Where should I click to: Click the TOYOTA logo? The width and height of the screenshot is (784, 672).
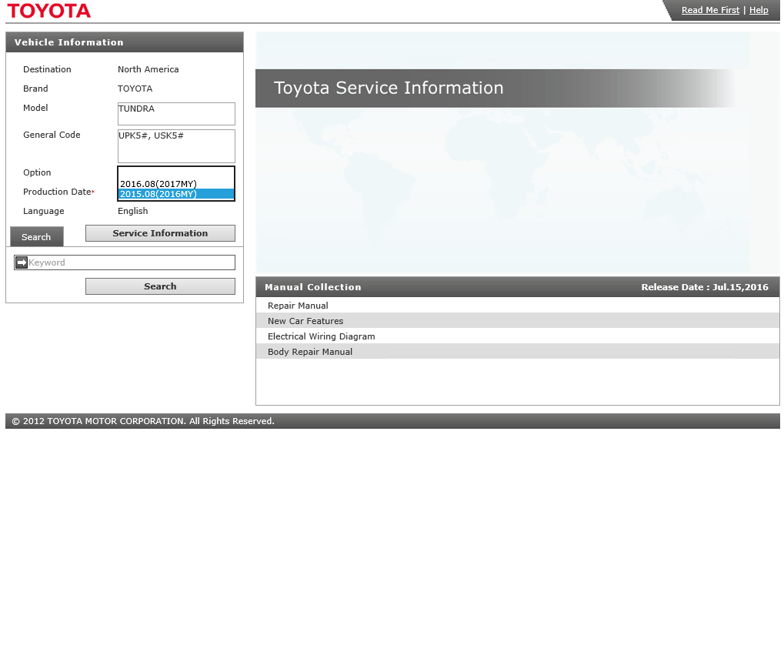49,11
